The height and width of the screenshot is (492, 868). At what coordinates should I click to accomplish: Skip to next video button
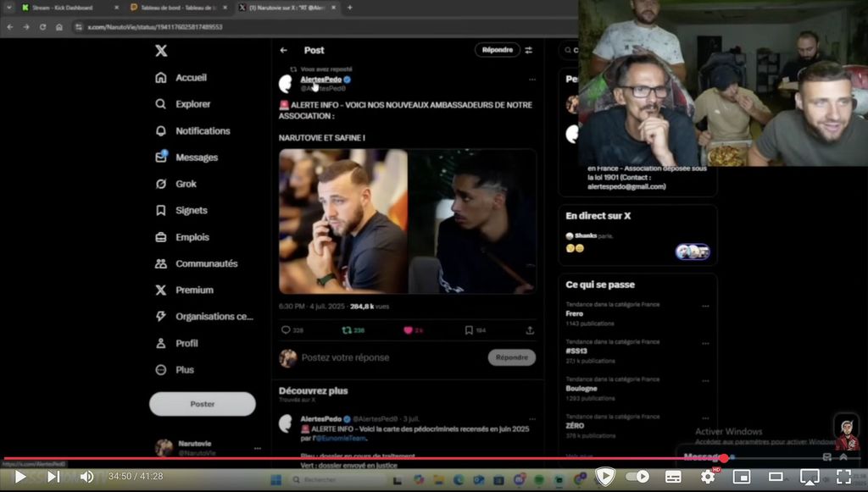53,477
